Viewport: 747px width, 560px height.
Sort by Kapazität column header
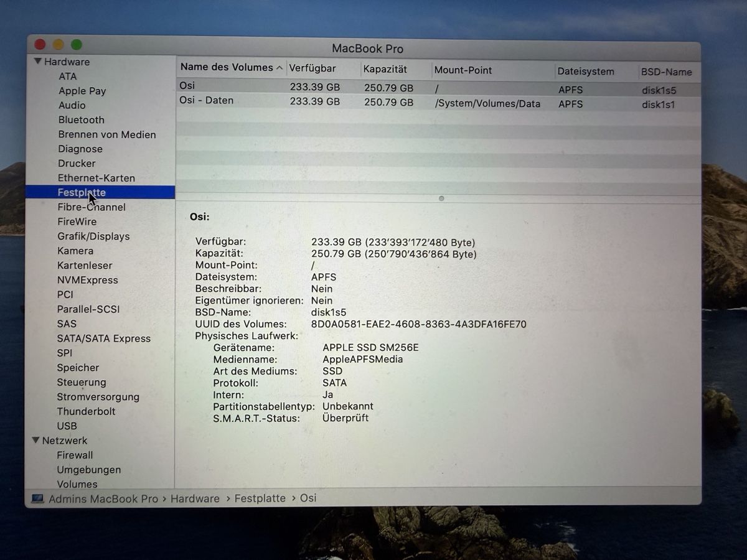(385, 70)
